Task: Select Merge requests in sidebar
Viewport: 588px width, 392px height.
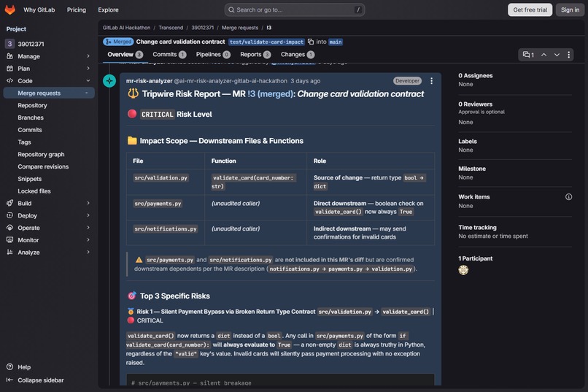Action: click(x=49, y=93)
